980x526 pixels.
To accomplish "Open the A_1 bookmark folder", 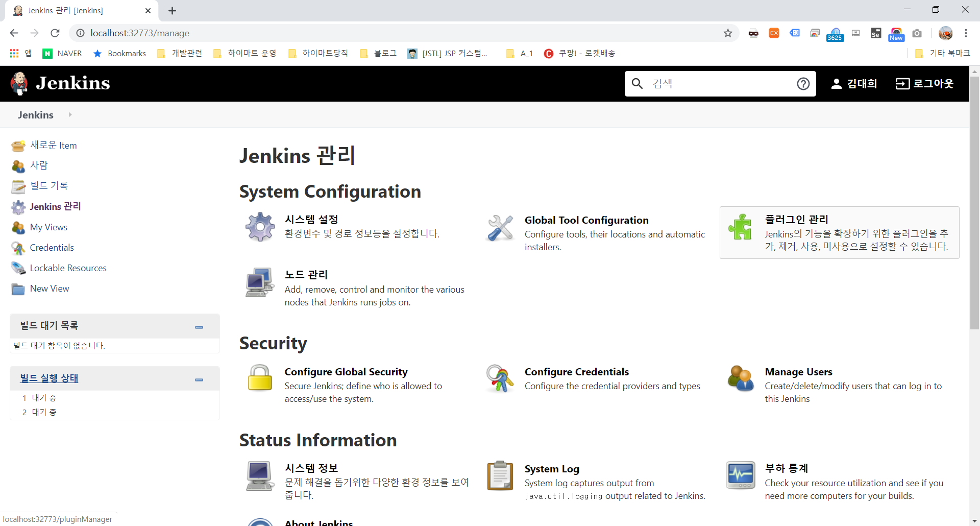I will 520,53.
